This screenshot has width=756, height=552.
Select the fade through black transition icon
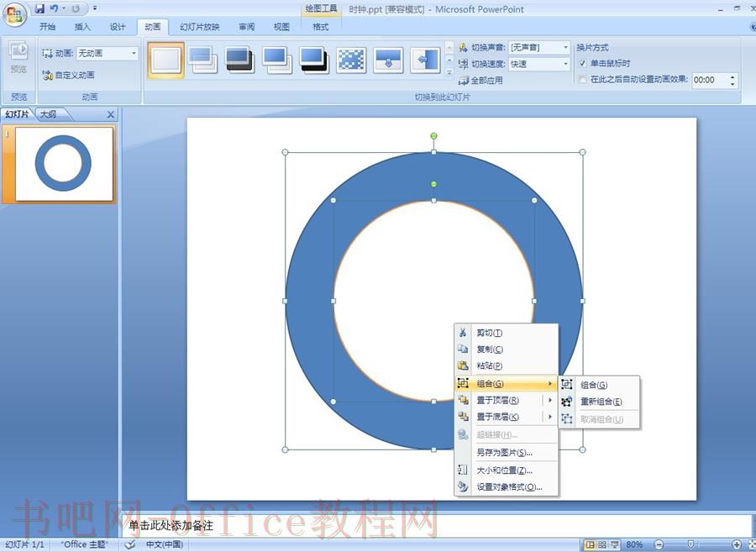[x=239, y=60]
